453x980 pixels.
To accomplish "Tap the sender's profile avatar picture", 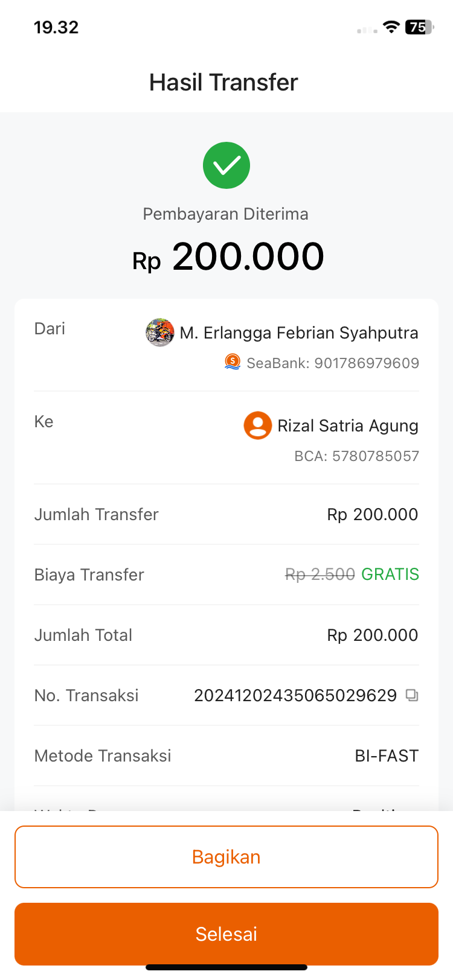I will (x=160, y=332).
